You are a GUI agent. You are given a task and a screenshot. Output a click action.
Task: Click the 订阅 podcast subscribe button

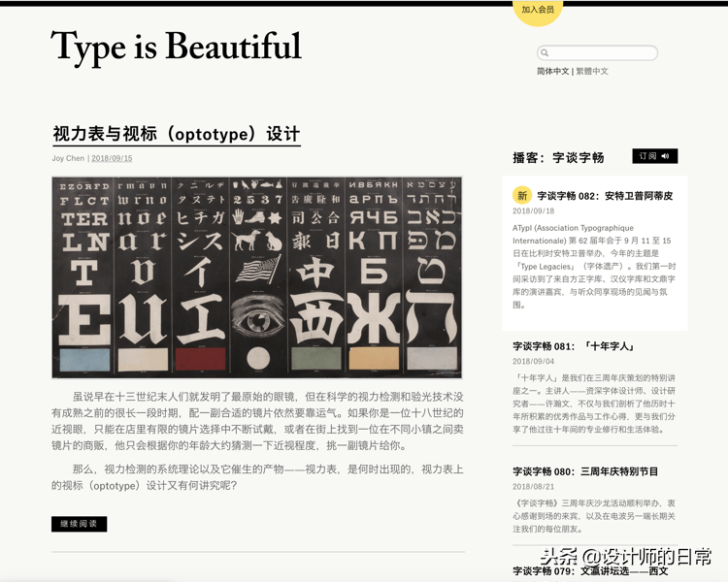pos(654,156)
